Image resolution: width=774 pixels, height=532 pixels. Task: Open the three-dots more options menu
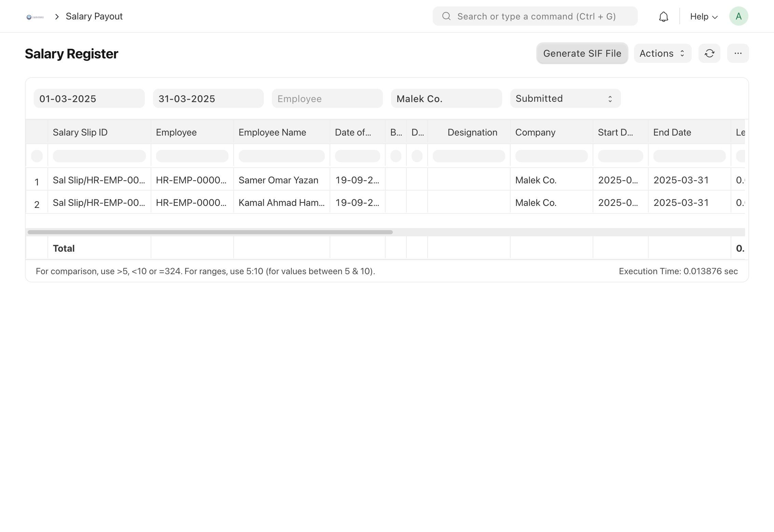738,53
